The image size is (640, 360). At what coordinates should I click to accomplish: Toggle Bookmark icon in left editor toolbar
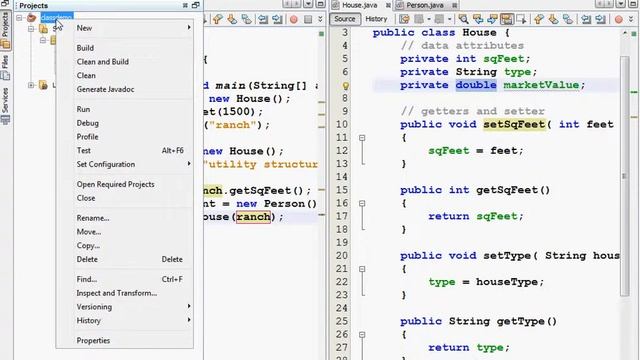(x=247, y=19)
